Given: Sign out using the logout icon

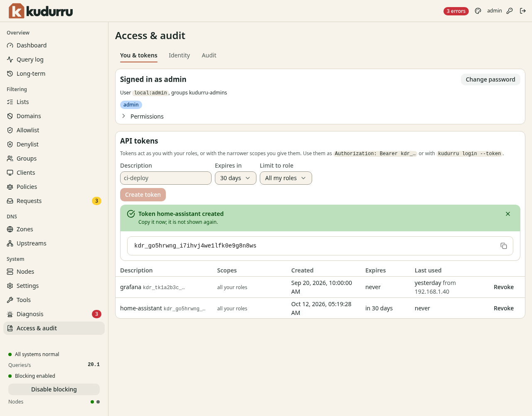Looking at the screenshot, I should pos(523,11).
